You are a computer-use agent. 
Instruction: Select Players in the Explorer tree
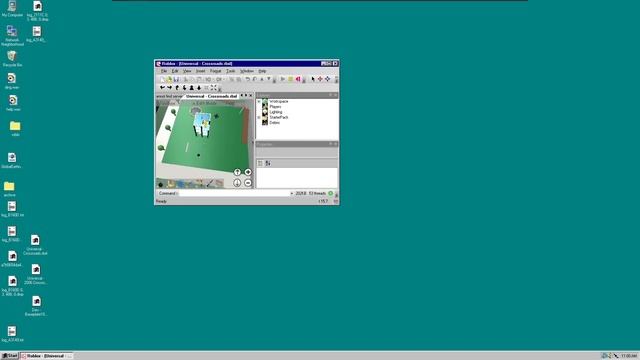pos(275,107)
